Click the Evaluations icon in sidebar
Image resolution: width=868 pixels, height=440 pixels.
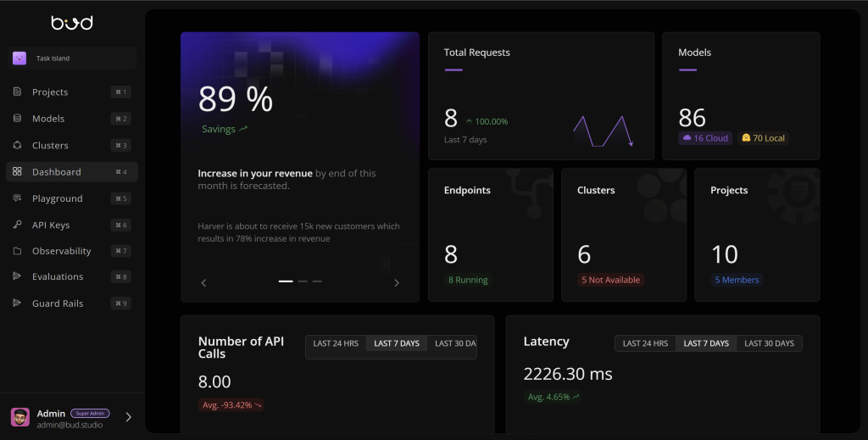(x=17, y=276)
